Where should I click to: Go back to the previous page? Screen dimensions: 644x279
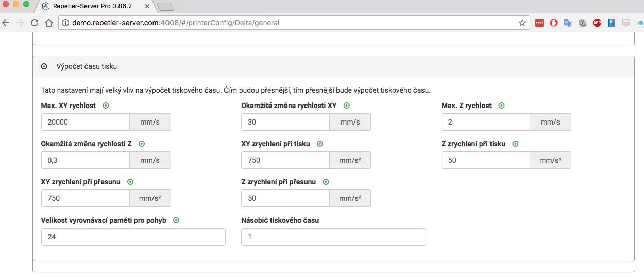pos(6,23)
